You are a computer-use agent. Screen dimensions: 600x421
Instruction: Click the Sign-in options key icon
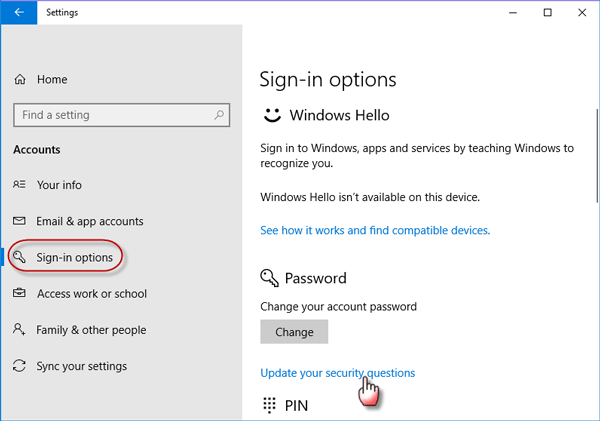tap(20, 257)
